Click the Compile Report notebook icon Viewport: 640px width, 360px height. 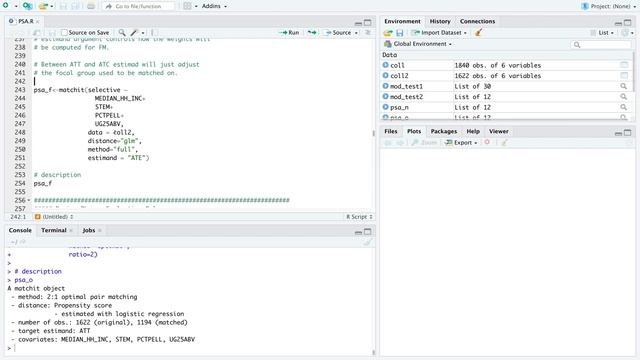point(154,32)
